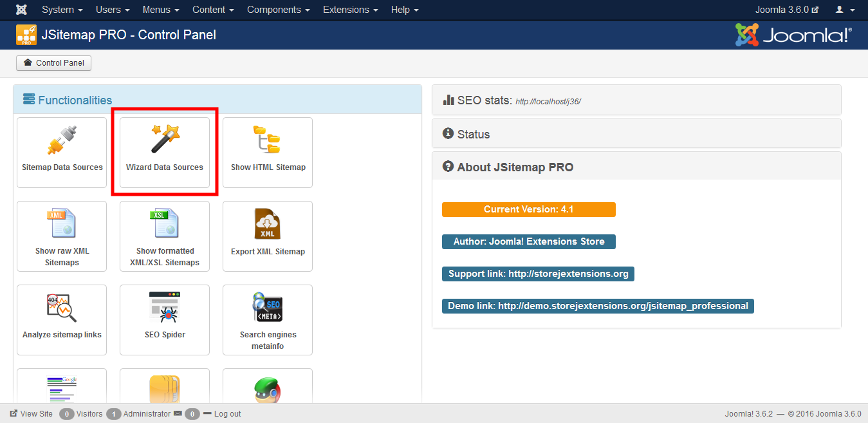
Task: Click the JSitemap PRO orange logo icon
Action: click(x=26, y=35)
